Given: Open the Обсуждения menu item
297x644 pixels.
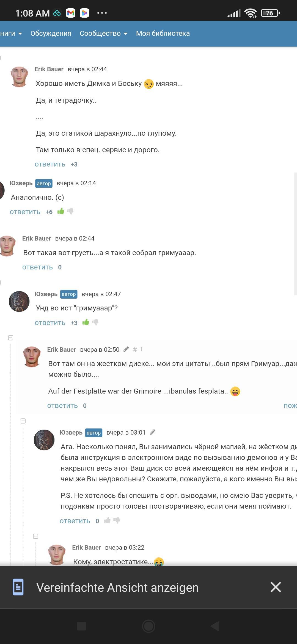Looking at the screenshot, I should tap(51, 33).
